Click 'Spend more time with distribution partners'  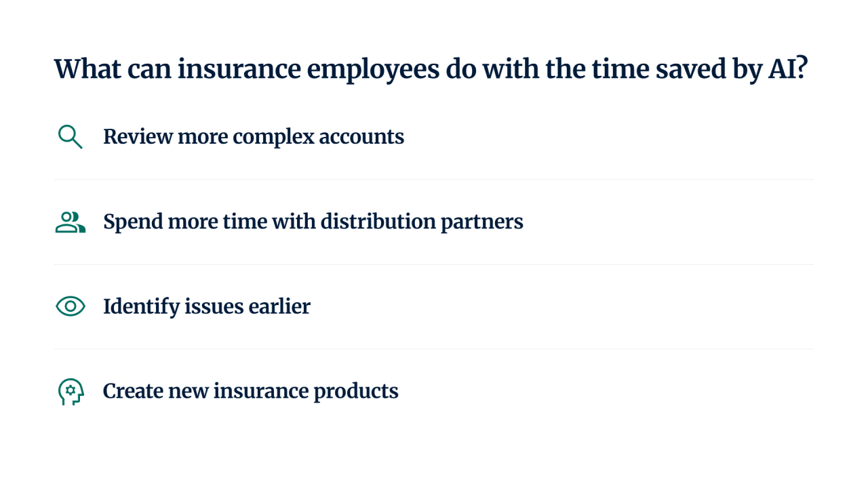pos(313,222)
